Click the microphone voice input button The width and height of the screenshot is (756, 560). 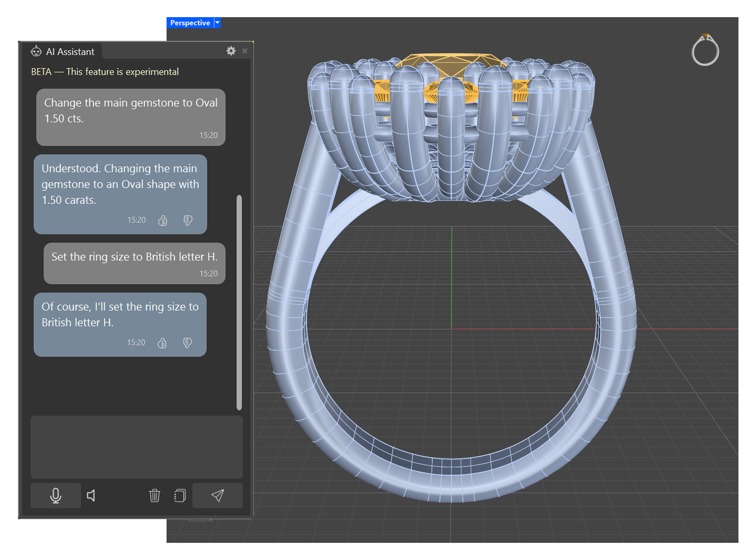tap(56, 496)
